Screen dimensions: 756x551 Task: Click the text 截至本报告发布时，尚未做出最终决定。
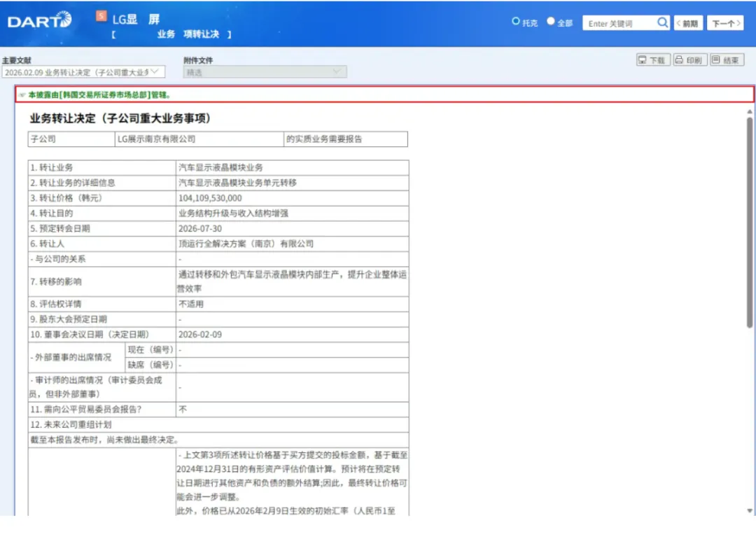104,440
